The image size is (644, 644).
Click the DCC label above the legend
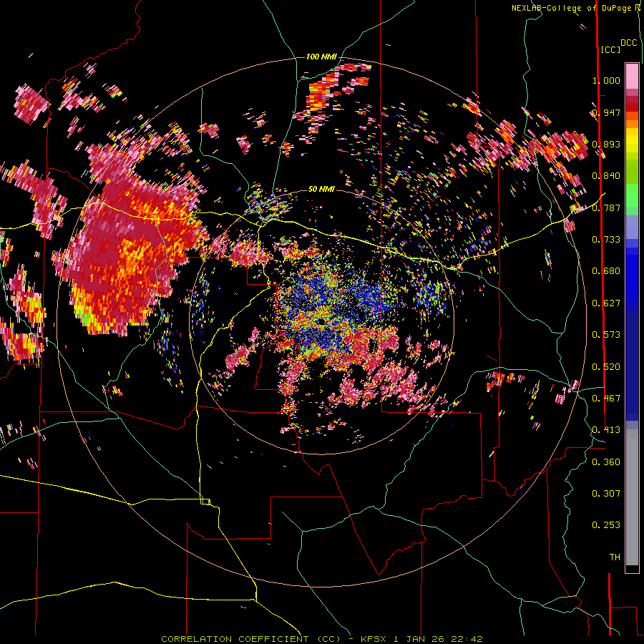629,42
